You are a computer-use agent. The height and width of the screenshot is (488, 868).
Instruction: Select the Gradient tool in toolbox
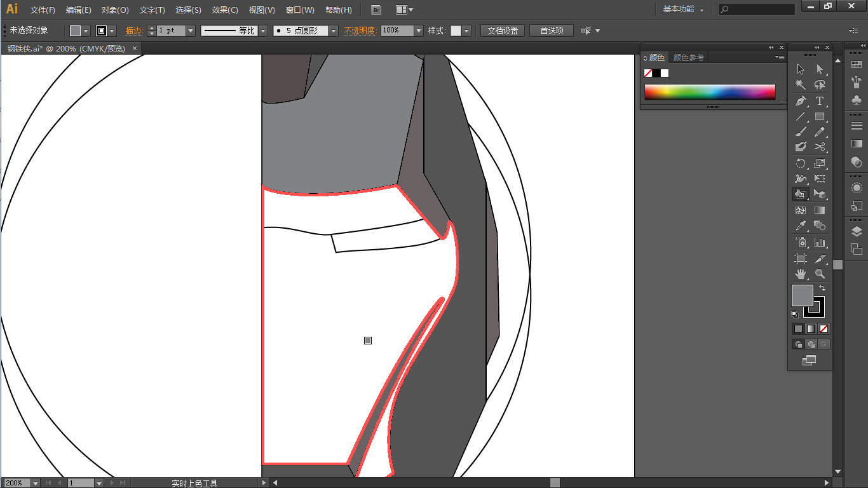click(820, 210)
